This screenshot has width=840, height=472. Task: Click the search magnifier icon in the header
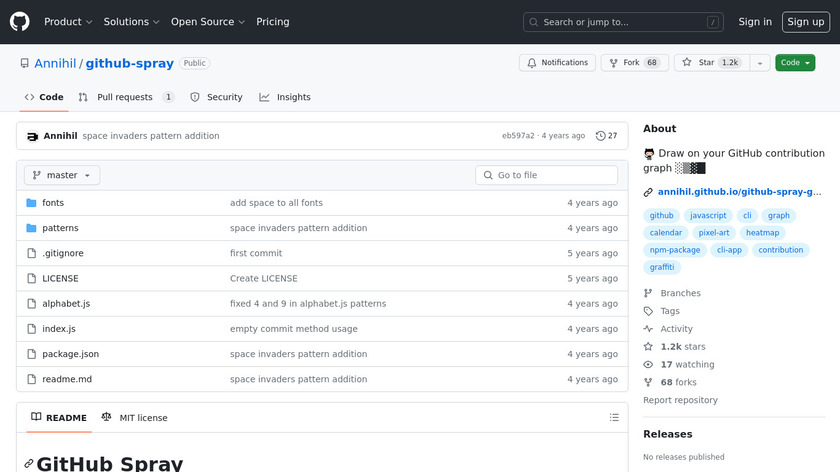534,22
